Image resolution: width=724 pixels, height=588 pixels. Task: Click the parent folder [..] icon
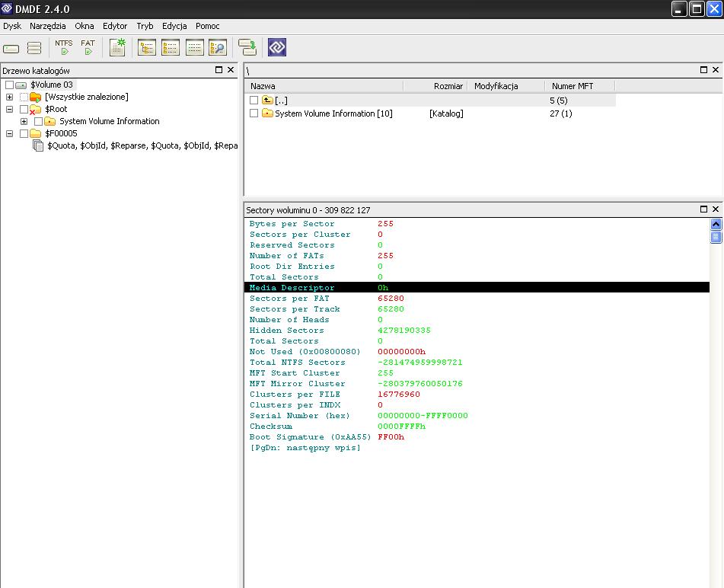267,100
